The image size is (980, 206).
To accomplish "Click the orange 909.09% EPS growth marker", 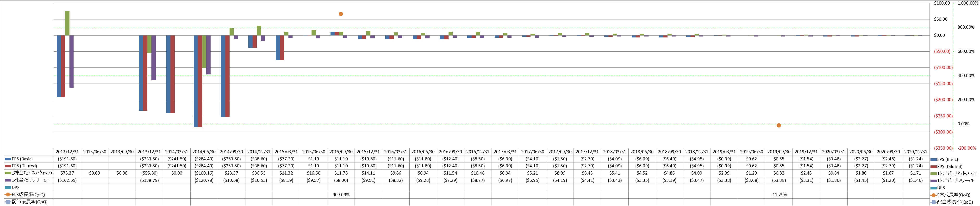I will click(341, 14).
